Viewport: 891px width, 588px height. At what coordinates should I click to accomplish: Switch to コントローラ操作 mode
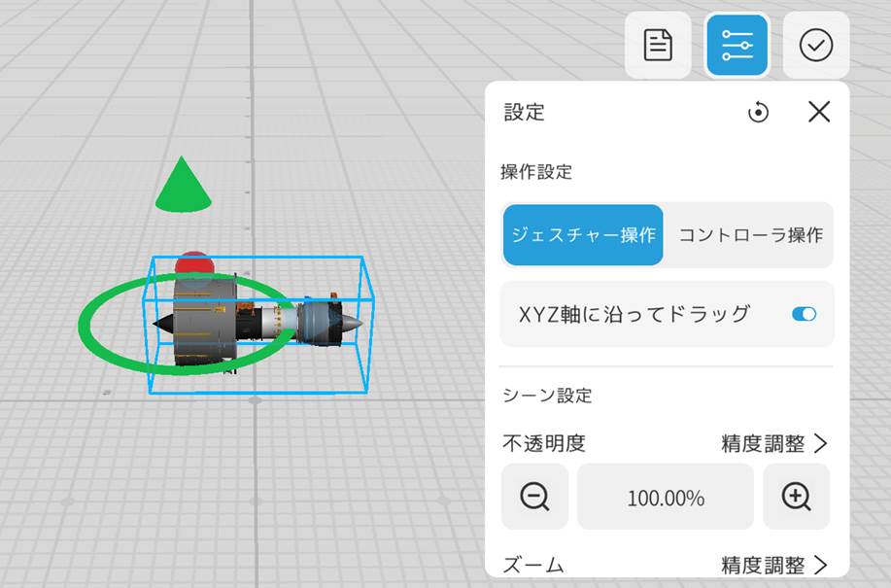751,234
